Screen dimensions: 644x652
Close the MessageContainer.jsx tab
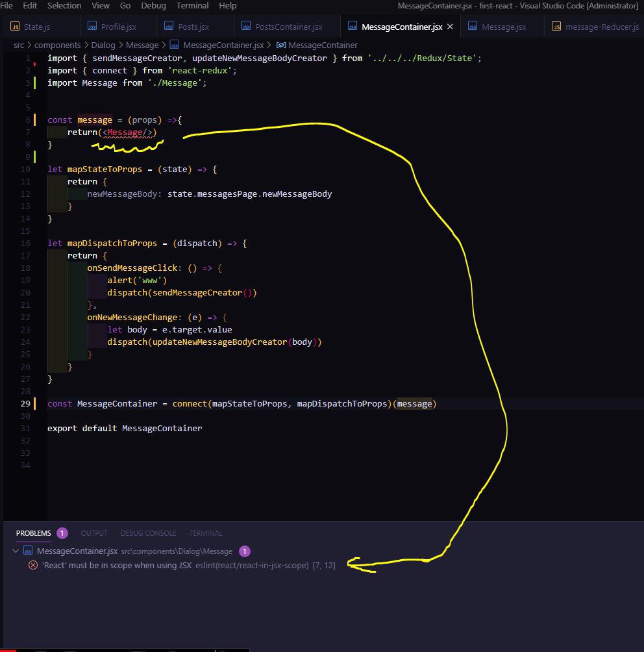tap(450, 27)
